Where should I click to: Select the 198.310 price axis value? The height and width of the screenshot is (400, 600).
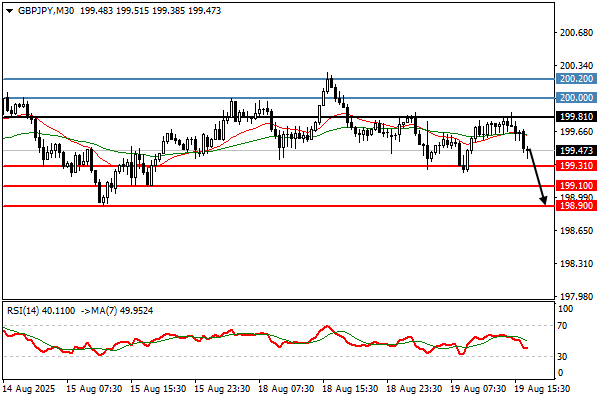pyautogui.click(x=576, y=263)
